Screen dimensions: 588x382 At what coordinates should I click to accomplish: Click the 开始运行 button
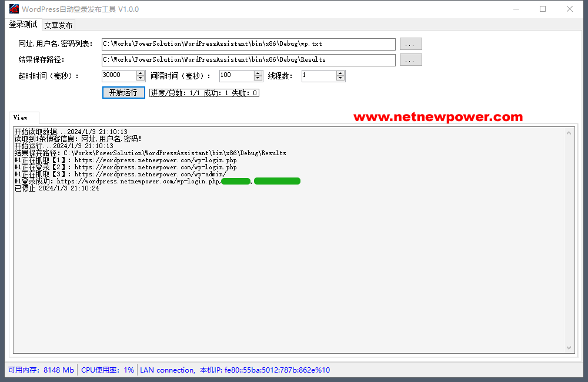123,93
